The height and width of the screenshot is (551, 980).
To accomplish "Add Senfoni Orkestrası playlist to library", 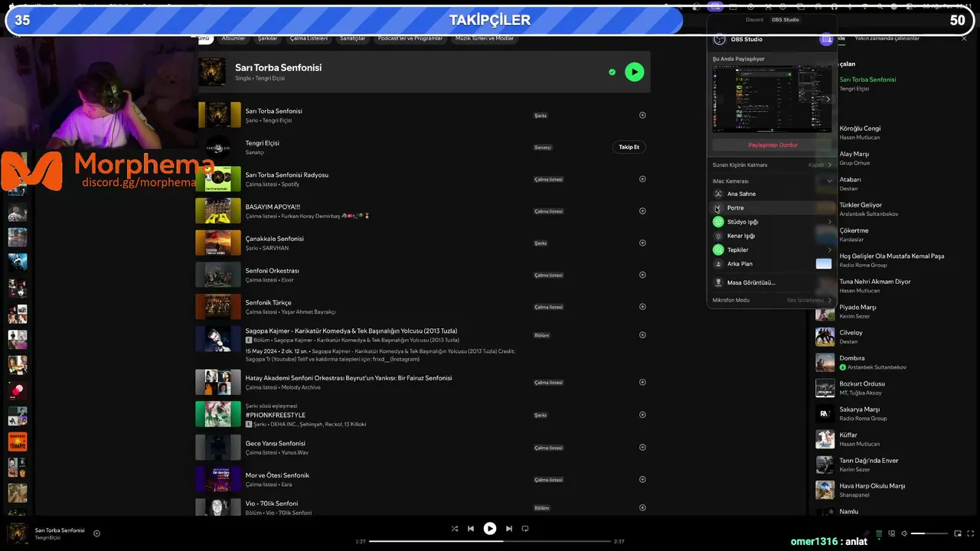I will [x=642, y=275].
